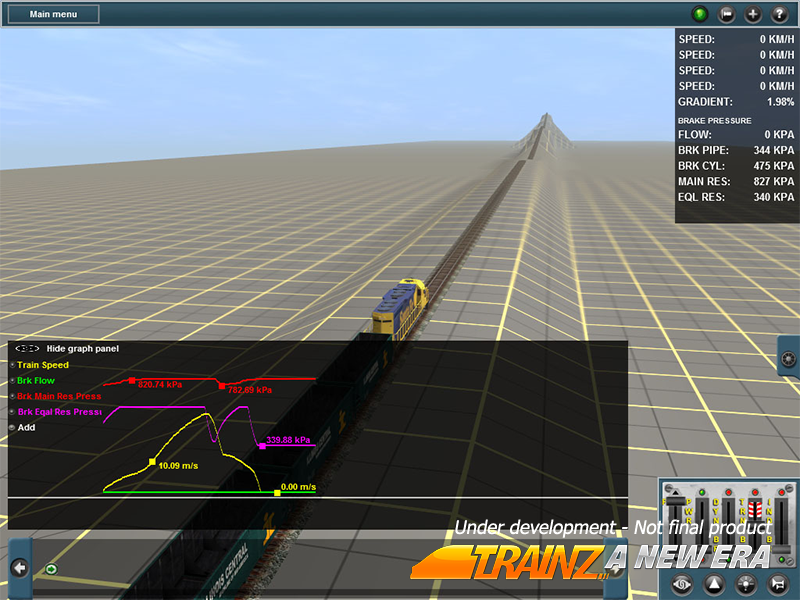Adjust the DYN B dynamic brake slider
The image size is (800, 600).
coord(729,526)
